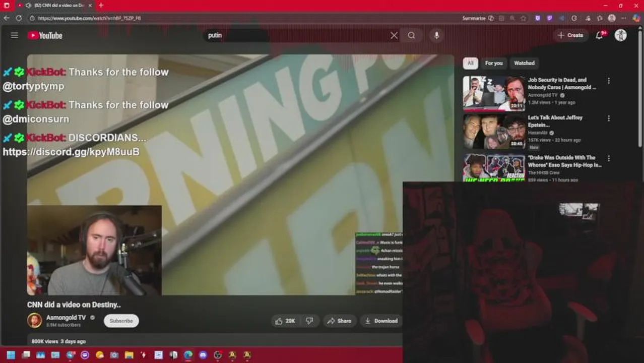Image resolution: width=644 pixels, height=363 pixels.
Task: Open Task View on the taskbar
Action: [x=26, y=355]
